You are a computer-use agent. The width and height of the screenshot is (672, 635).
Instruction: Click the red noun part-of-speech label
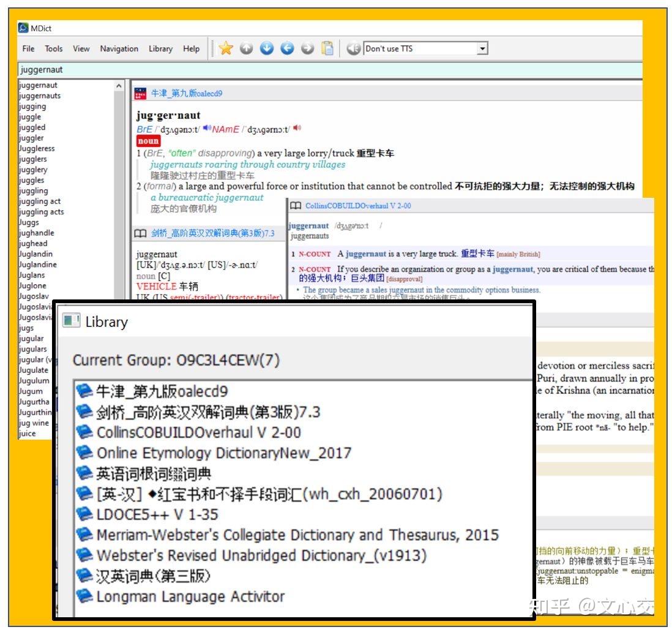[x=148, y=141]
